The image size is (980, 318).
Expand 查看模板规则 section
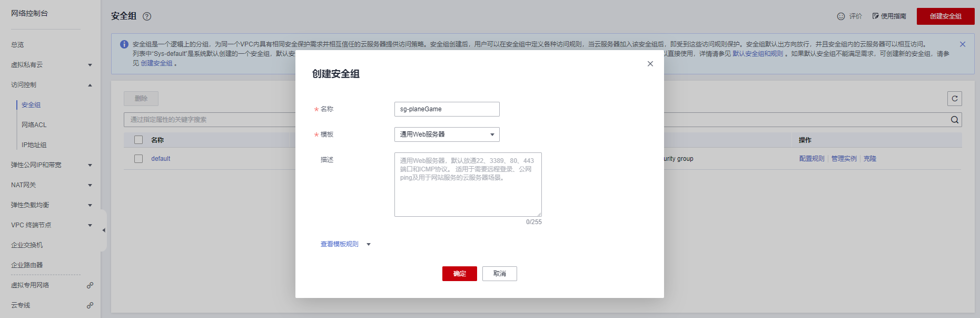[345, 244]
